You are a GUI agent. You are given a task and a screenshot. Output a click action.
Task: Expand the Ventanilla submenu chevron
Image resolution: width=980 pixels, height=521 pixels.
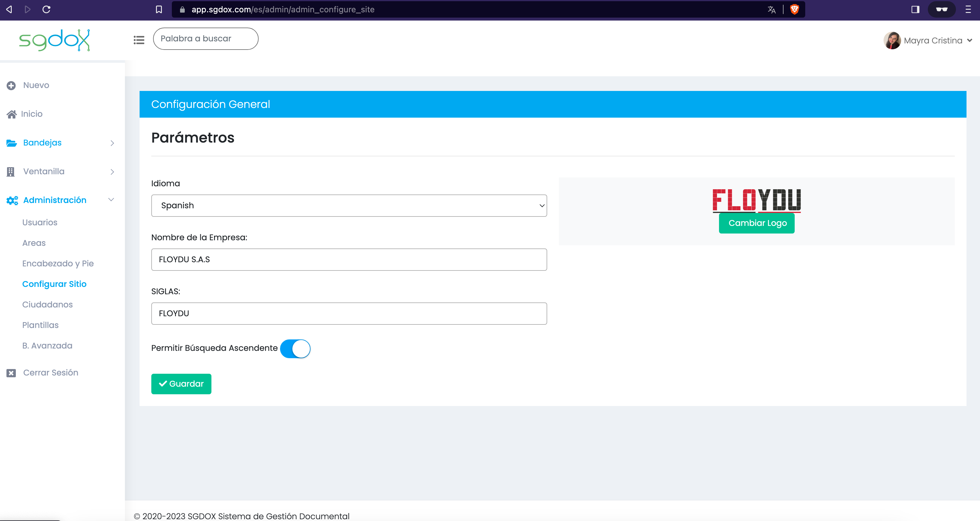[x=112, y=172]
